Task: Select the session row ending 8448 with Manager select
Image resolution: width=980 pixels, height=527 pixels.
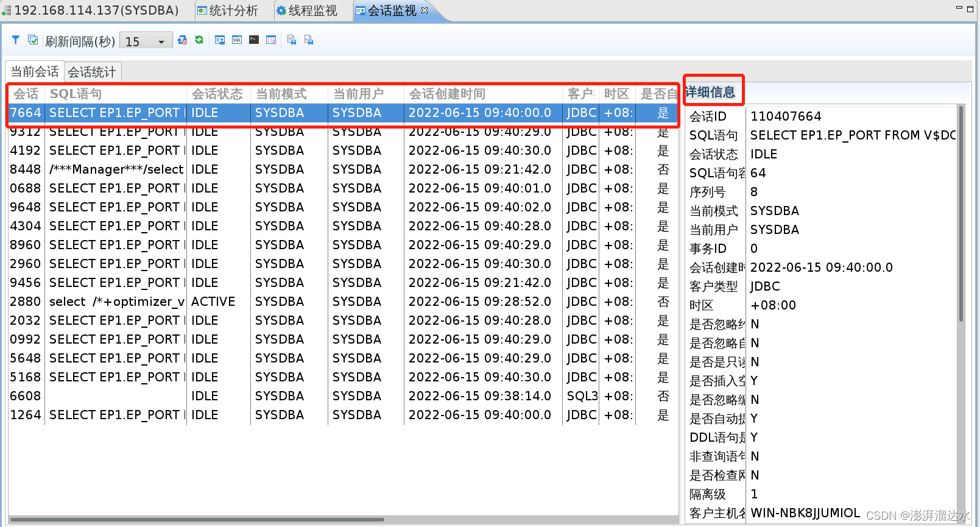Action: [343, 169]
